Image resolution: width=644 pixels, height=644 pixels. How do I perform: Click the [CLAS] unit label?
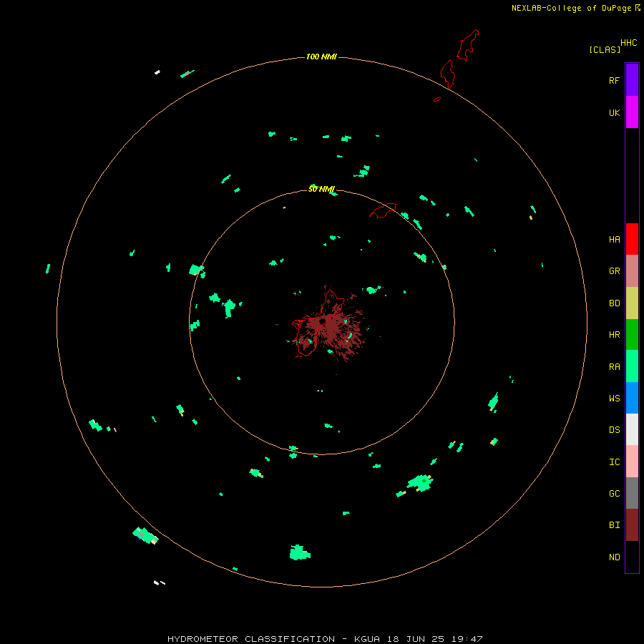(605, 49)
